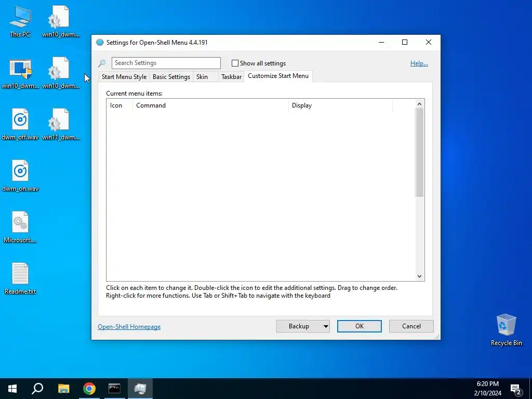532x399 pixels.
Task: Open taskbar Search magnifier
Action: click(x=37, y=389)
